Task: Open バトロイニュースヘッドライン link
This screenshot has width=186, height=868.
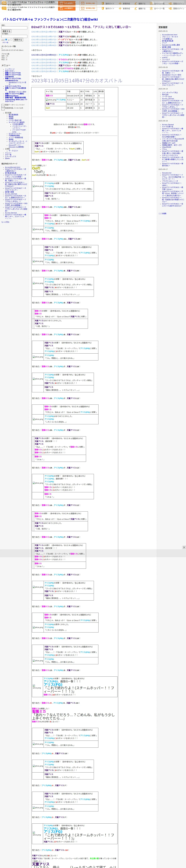Action: tap(19, 127)
